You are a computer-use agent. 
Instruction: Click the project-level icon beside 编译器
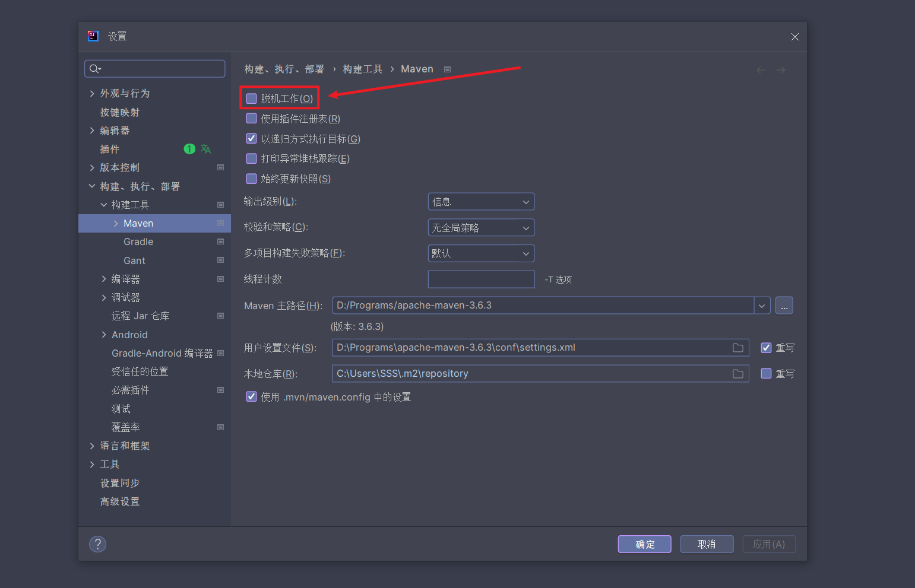click(x=221, y=279)
